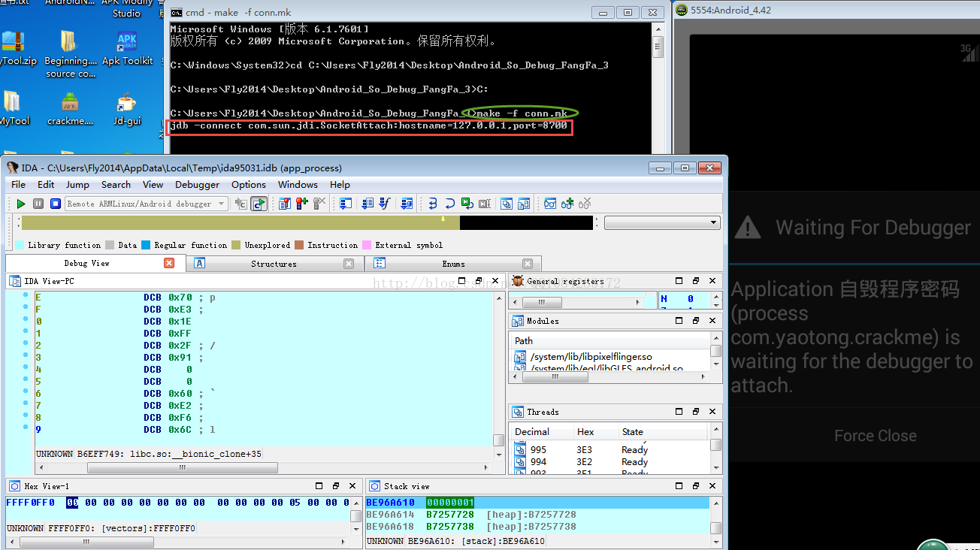
Task: Open the breakpoint list toolbar icon
Action: (x=285, y=204)
